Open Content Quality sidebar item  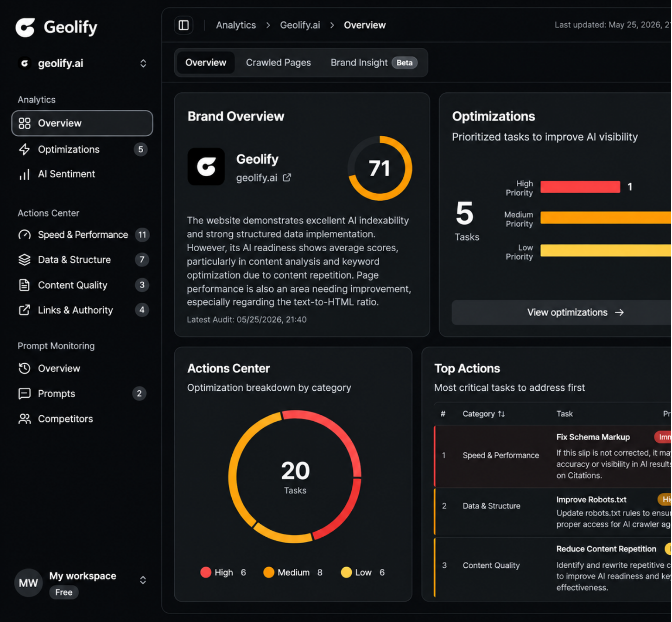pos(82,285)
